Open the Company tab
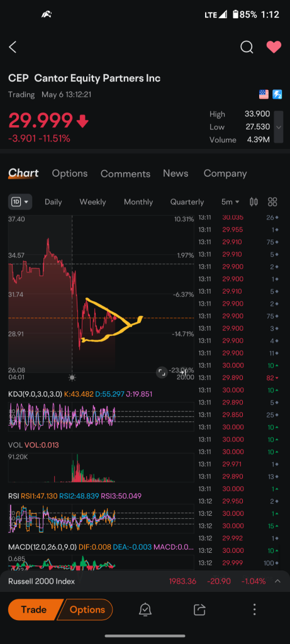Image resolution: width=290 pixels, height=644 pixels. click(225, 174)
